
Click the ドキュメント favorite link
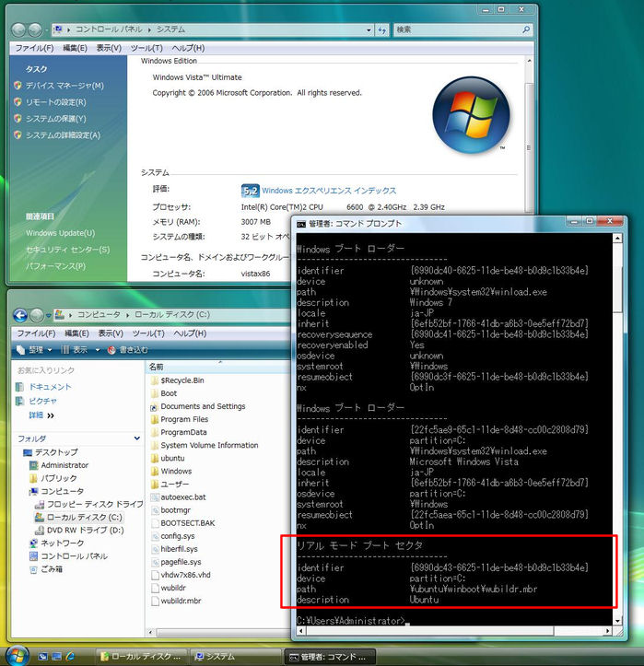click(x=50, y=387)
